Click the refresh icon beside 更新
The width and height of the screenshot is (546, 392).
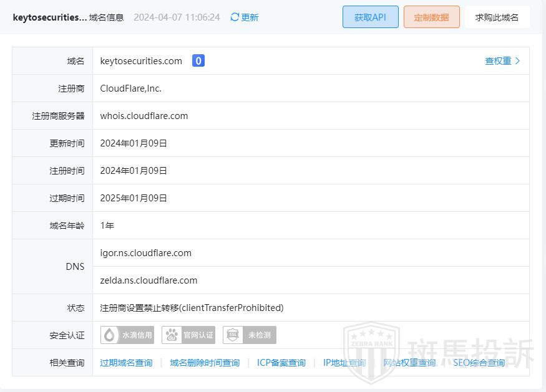coord(235,17)
